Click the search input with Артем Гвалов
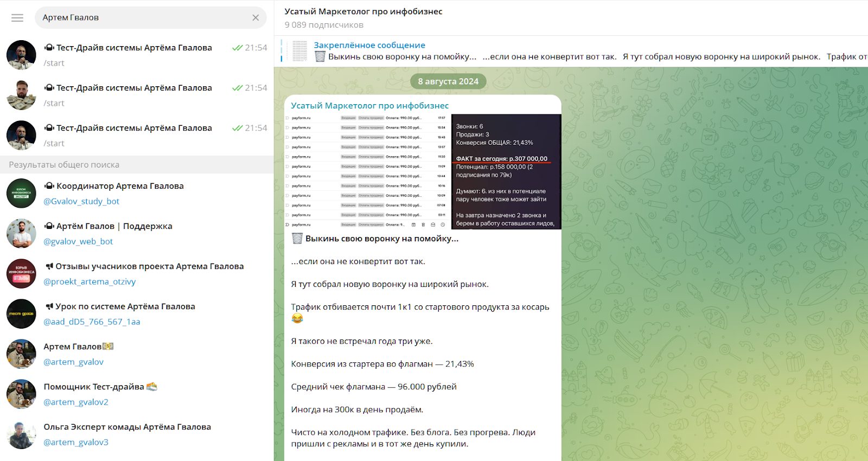 click(x=141, y=18)
